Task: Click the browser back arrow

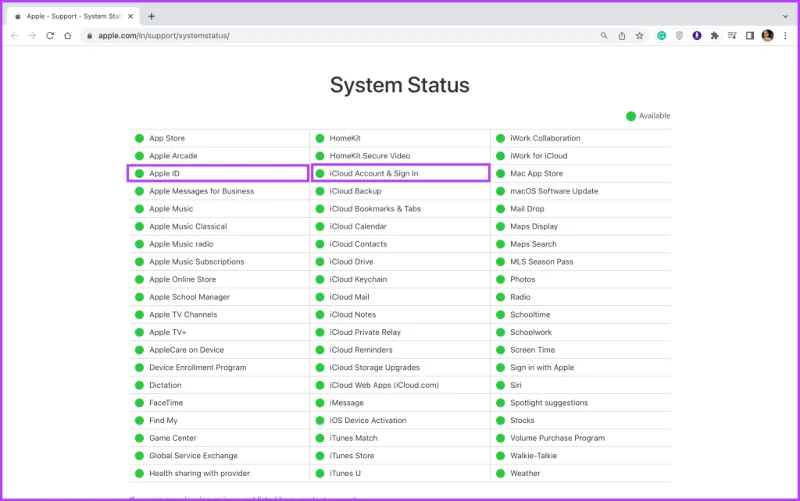Action: pyautogui.click(x=14, y=36)
